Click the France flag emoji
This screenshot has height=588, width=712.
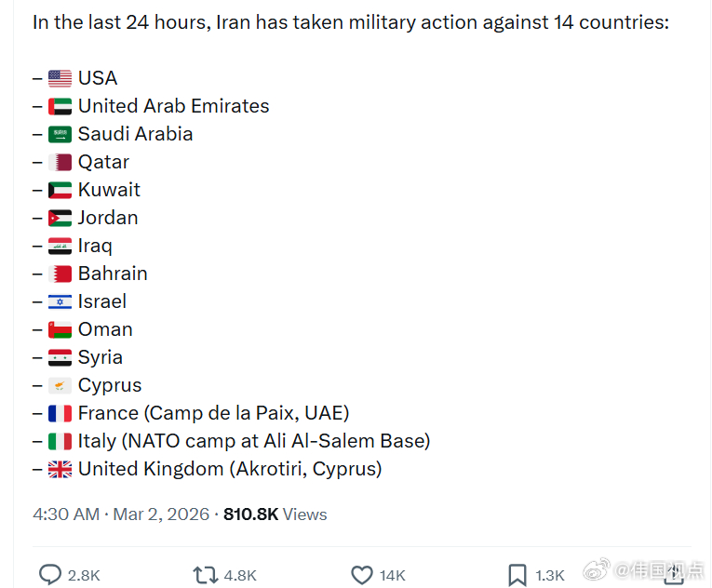pyautogui.click(x=60, y=414)
